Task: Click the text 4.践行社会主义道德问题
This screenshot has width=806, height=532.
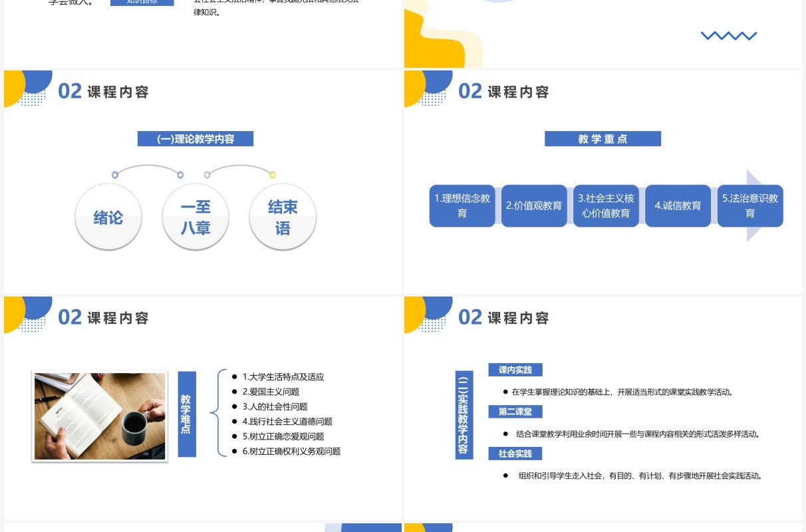Action: coord(287,421)
